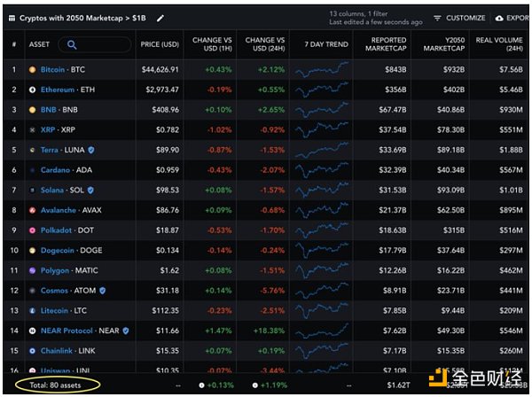Sort by Price (USD) column header
532x397 pixels.
click(x=160, y=44)
